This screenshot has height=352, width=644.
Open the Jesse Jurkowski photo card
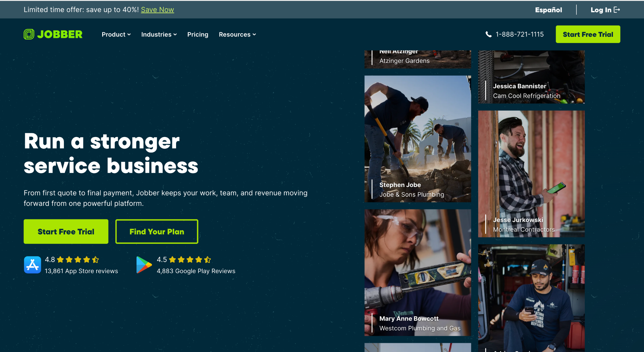(531, 174)
